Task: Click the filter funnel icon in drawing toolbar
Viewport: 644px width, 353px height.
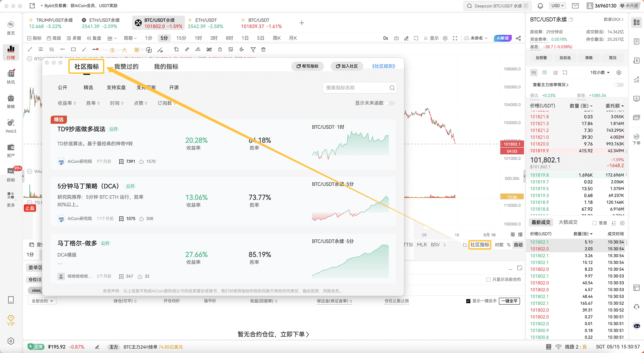Action: tap(253, 49)
